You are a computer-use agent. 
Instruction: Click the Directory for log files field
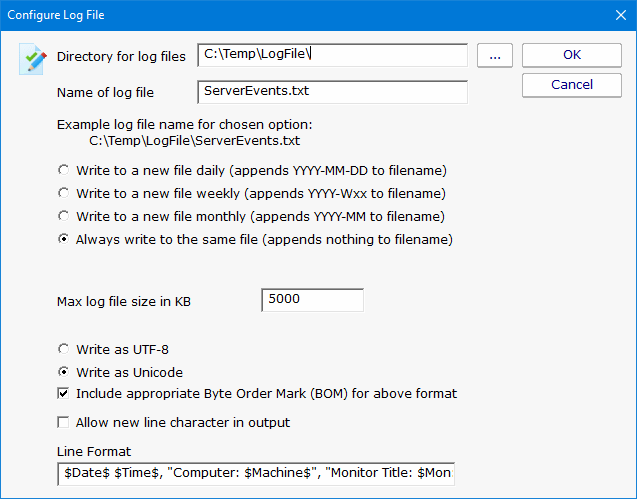[x=332, y=56]
